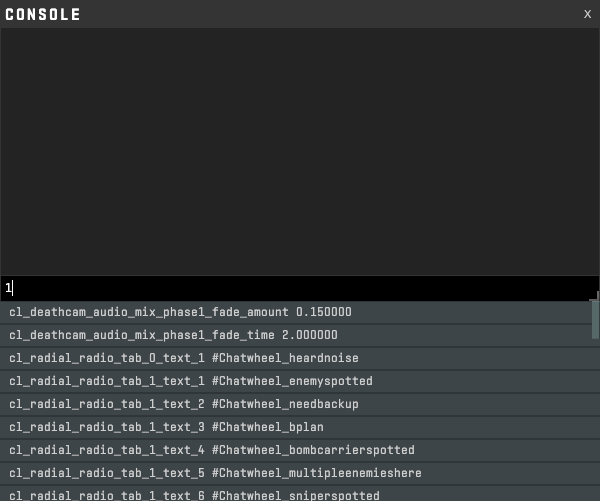
Task: Click the #Chatwheel_bplan value text
Action: (267, 427)
